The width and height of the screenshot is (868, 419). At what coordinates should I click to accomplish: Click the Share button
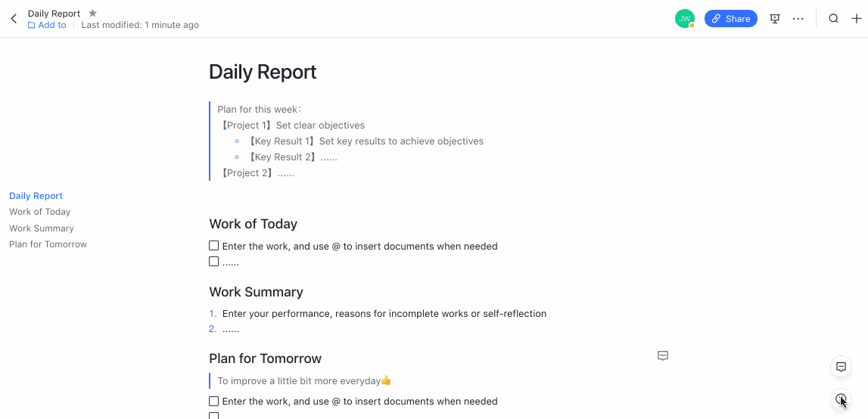(x=731, y=19)
